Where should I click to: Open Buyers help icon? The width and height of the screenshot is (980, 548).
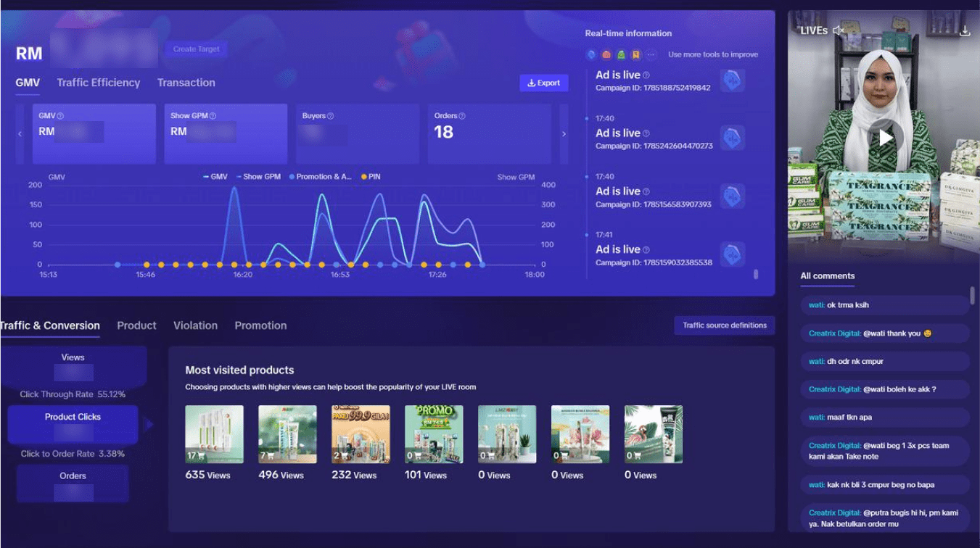point(331,116)
